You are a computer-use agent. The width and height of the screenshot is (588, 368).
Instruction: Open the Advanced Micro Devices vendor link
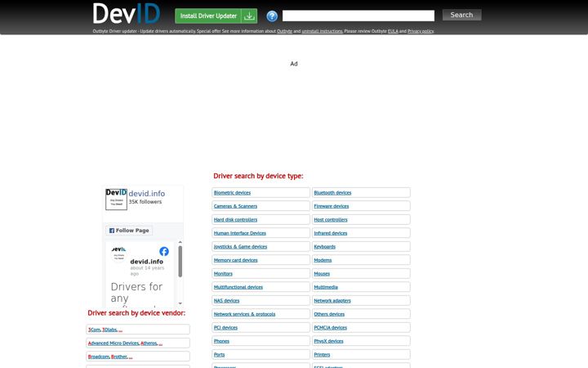pyautogui.click(x=114, y=343)
